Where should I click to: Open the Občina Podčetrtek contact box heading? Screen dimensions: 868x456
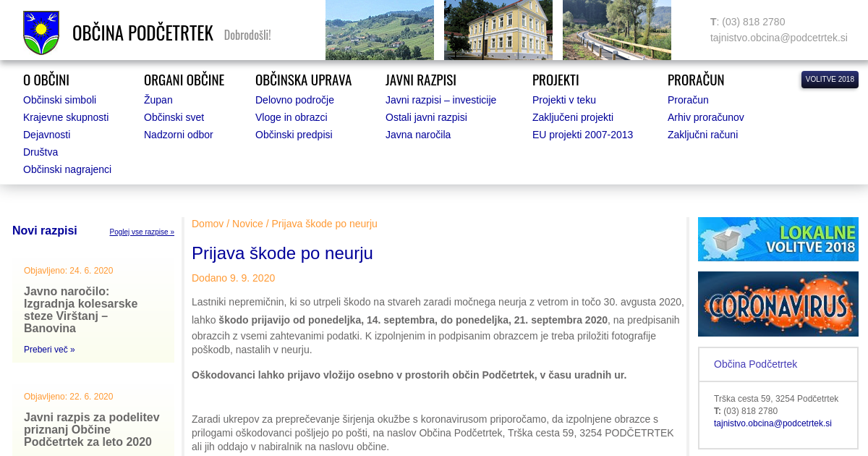tap(755, 364)
